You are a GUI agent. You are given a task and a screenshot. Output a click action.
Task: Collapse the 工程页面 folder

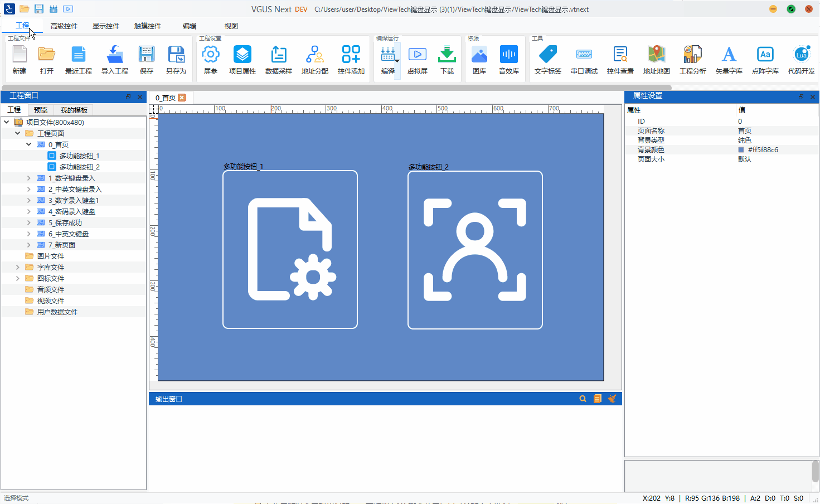coord(18,133)
